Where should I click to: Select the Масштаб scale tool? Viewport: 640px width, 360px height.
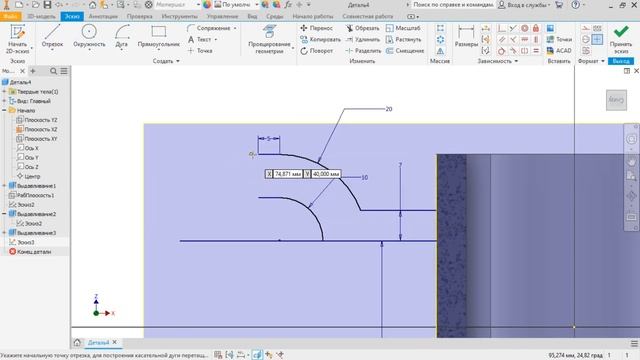click(x=403, y=28)
